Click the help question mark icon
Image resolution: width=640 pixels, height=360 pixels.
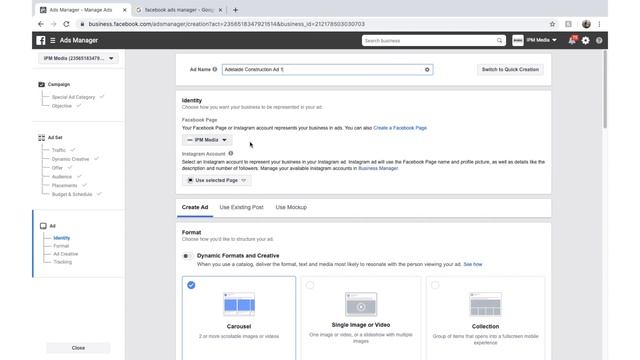click(599, 40)
